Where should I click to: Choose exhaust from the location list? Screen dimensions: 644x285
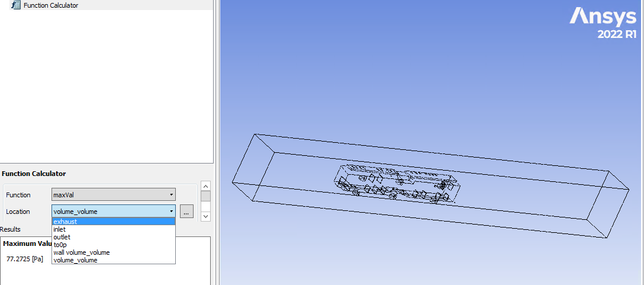(114, 222)
